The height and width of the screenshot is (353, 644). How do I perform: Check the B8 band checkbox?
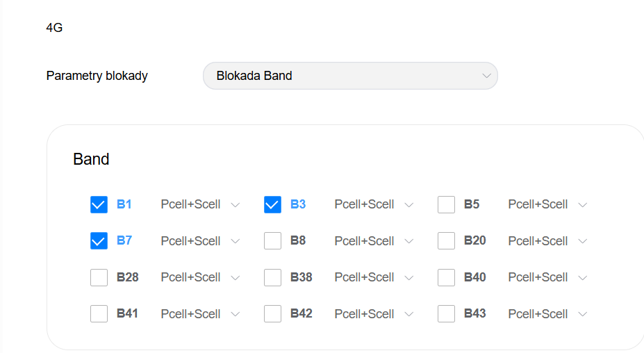click(272, 241)
